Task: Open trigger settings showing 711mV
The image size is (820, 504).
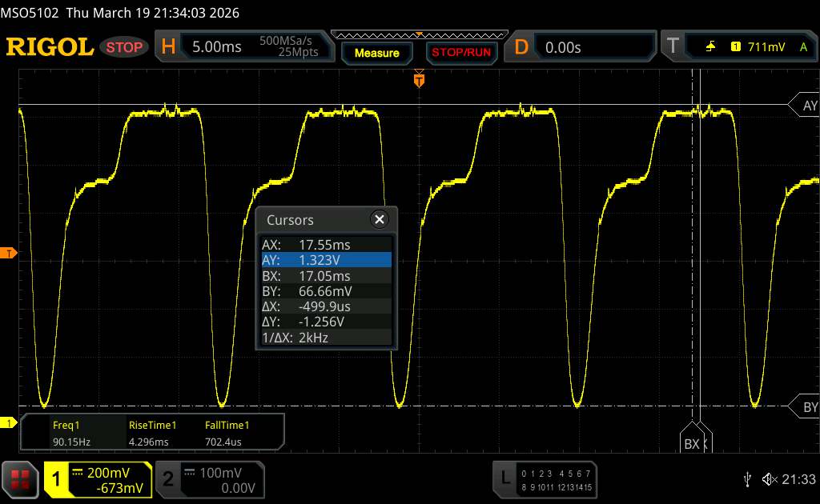Action: pyautogui.click(x=738, y=47)
